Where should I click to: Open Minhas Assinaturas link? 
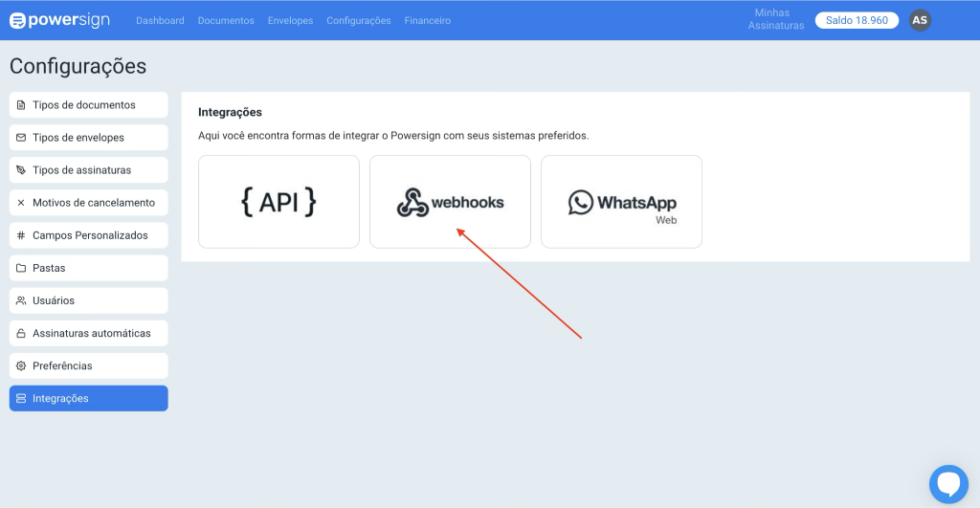coord(775,19)
